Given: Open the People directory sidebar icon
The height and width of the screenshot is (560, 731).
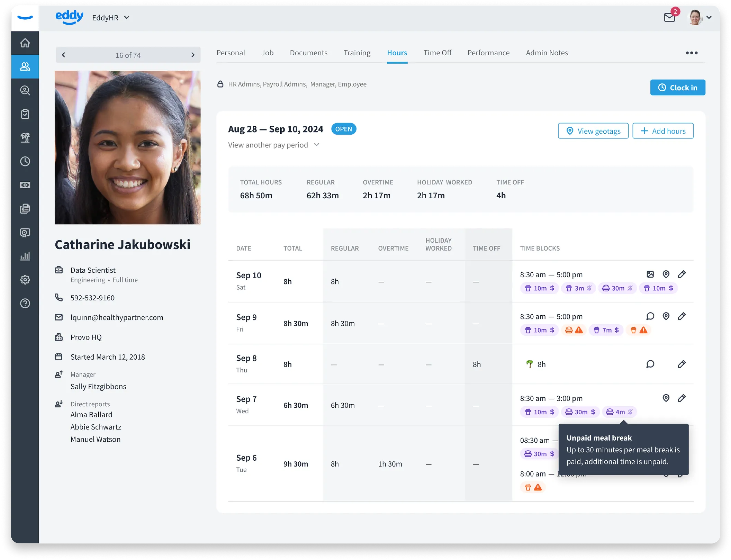Looking at the screenshot, I should pos(25,67).
